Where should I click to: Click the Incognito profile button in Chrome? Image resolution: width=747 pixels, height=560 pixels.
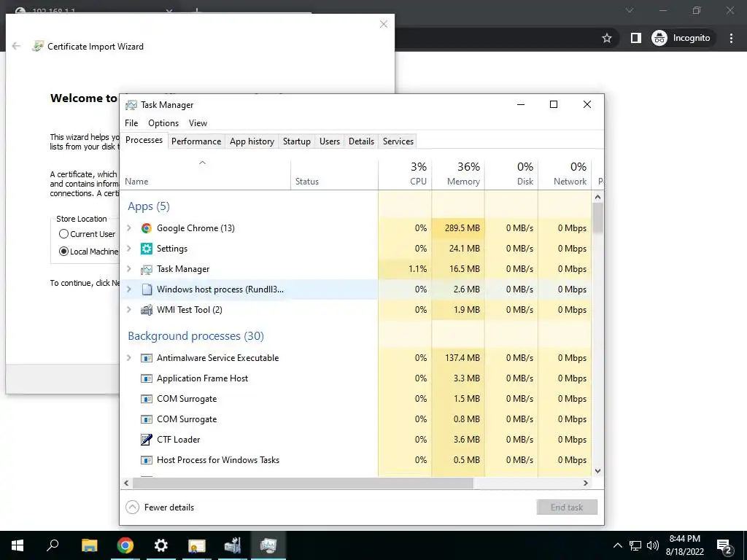click(681, 38)
